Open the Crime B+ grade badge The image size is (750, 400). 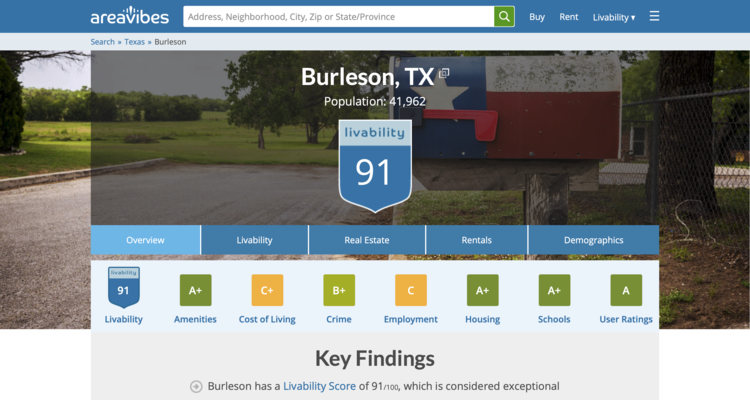click(x=339, y=290)
